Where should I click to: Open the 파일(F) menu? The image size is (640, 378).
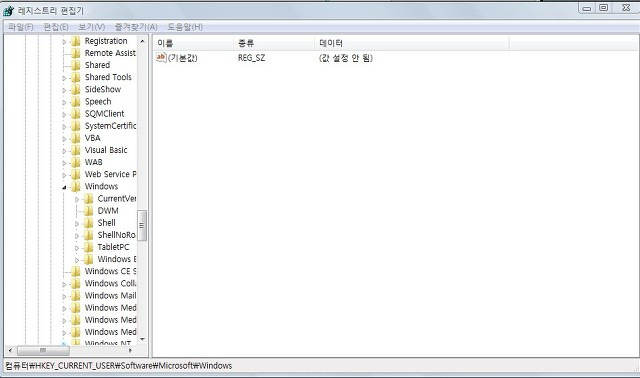point(20,27)
